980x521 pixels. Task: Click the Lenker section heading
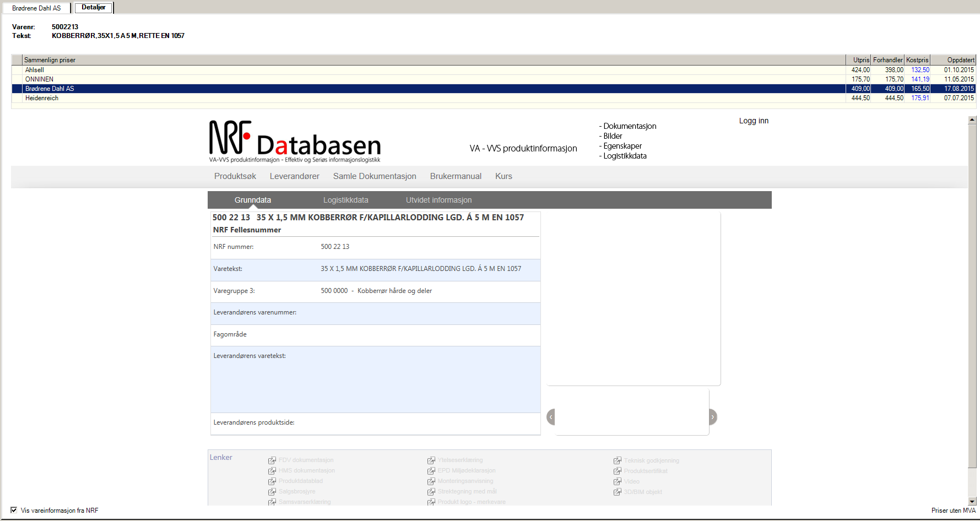[x=221, y=457]
